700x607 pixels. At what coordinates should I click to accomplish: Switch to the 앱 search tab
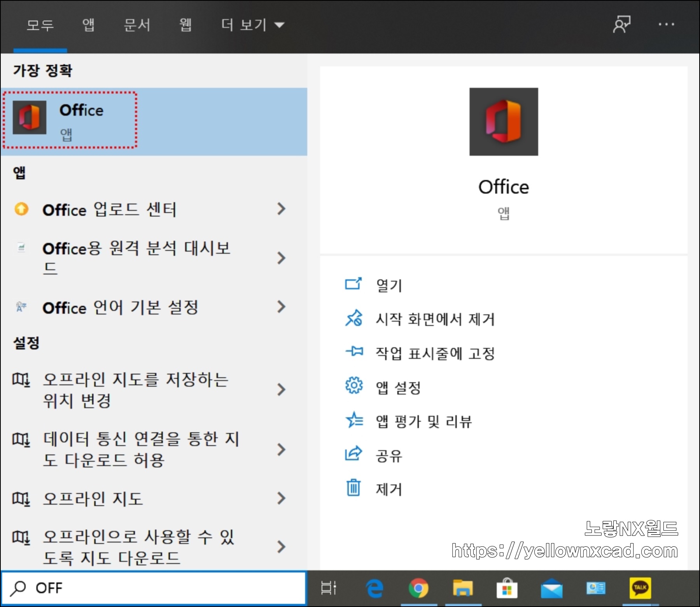pos(88,25)
